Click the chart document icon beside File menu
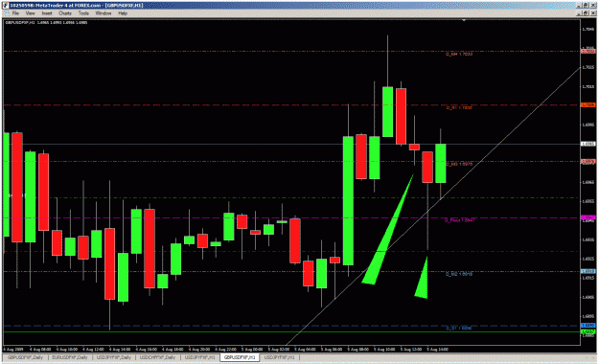599x364 pixels. point(7,13)
